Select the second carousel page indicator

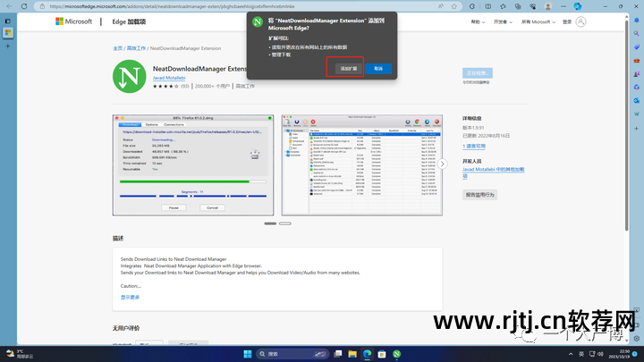click(x=285, y=223)
